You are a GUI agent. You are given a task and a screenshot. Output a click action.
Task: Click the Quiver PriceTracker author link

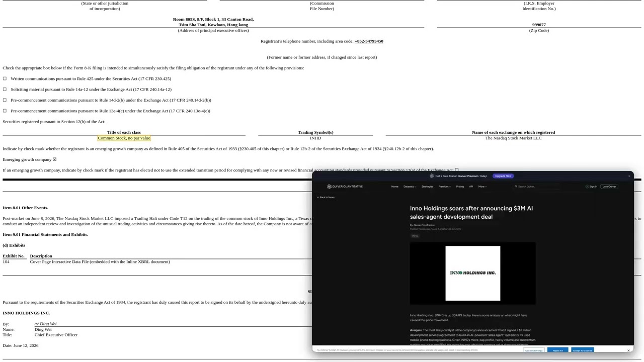point(424,225)
